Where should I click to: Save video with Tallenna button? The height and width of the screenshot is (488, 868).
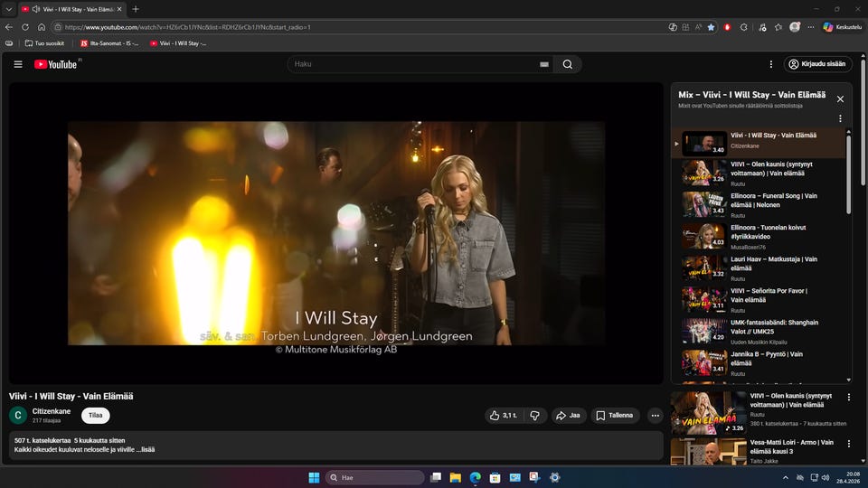coord(615,416)
